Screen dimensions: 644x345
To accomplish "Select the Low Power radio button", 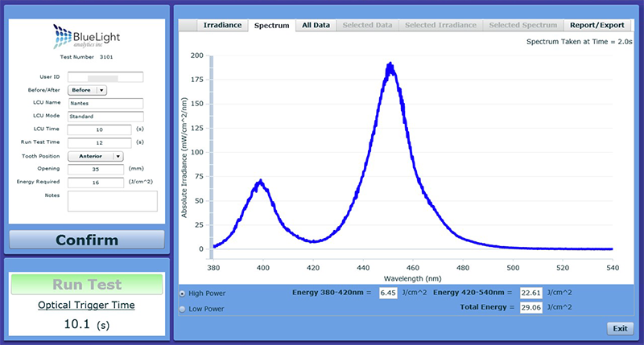I will click(181, 308).
